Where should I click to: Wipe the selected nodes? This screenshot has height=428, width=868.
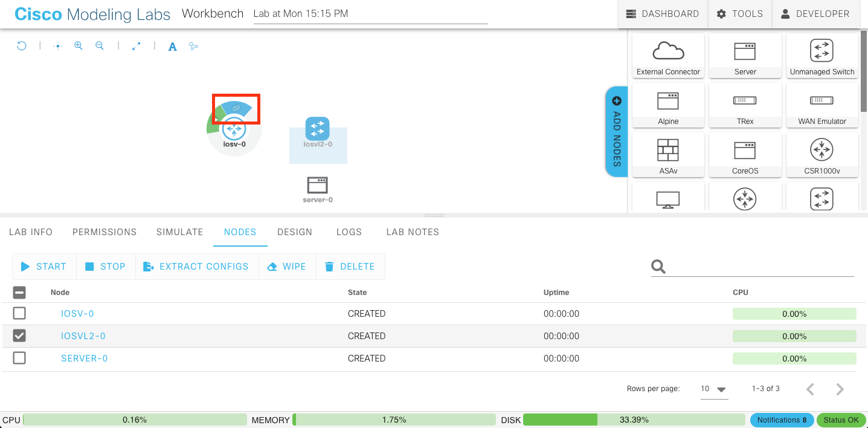pos(287,267)
